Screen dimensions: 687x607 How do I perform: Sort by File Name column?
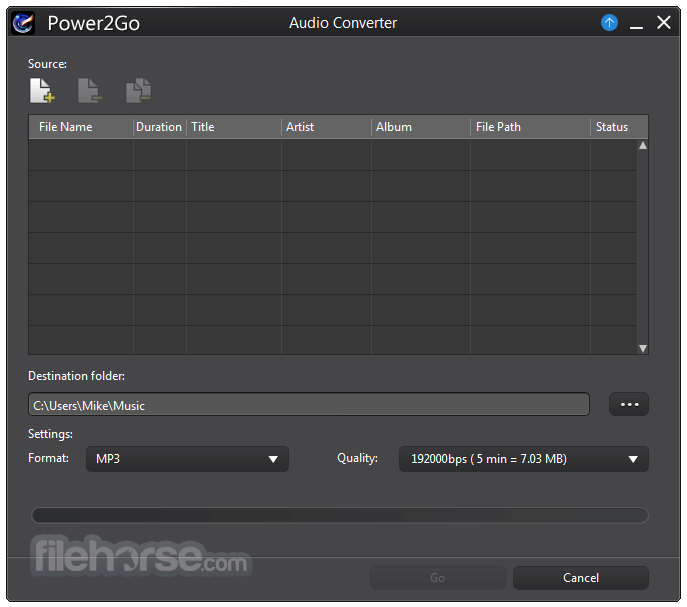click(x=81, y=127)
